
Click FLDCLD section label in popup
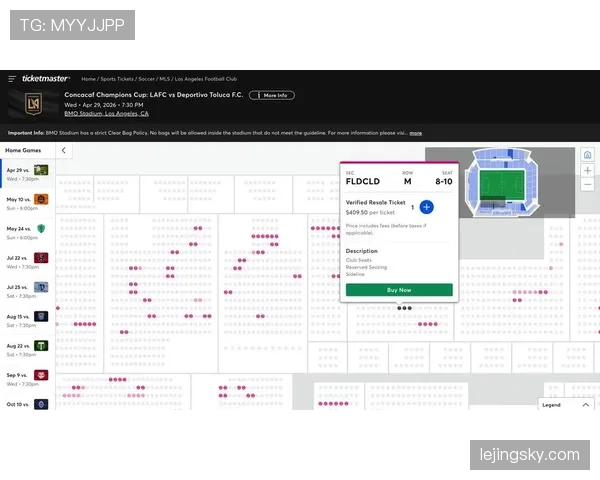(362, 181)
